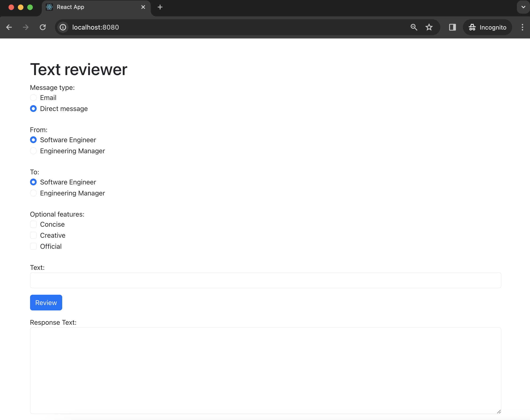The image size is (530, 420).
Task: Open the Chrome three-dot menu
Action: click(522, 27)
